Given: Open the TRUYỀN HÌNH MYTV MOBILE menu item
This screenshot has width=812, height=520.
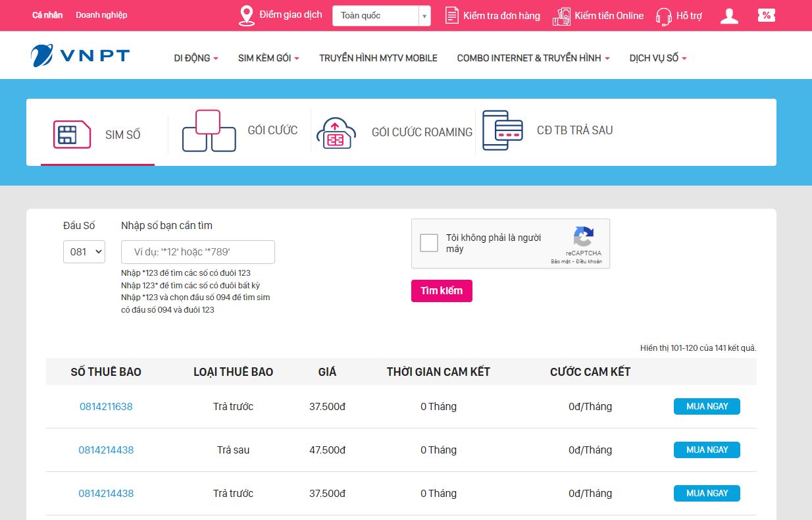Looking at the screenshot, I should 378,58.
